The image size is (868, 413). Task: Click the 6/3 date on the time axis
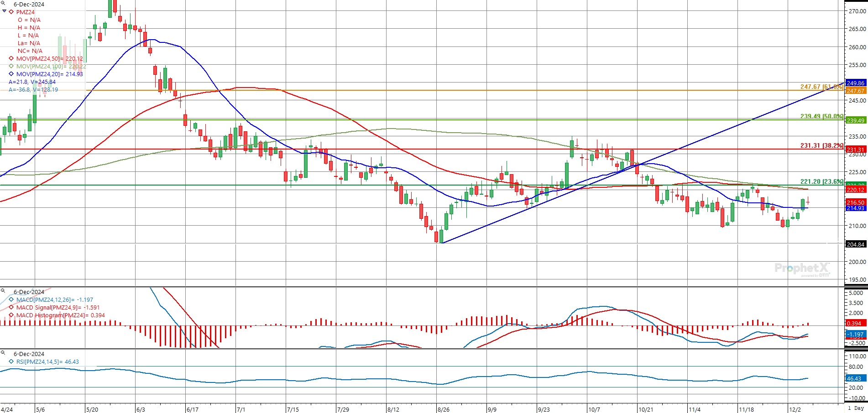coord(141,409)
